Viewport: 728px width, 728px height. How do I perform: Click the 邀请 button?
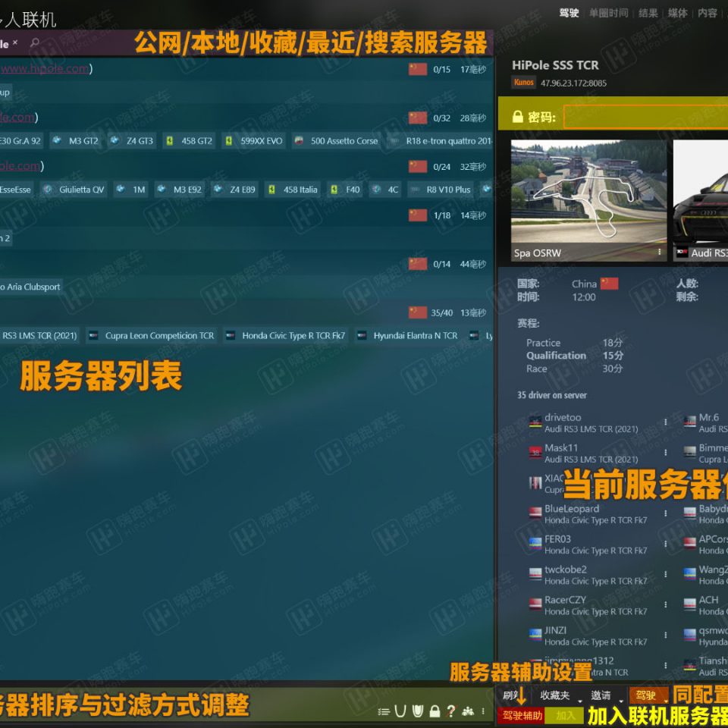click(601, 695)
